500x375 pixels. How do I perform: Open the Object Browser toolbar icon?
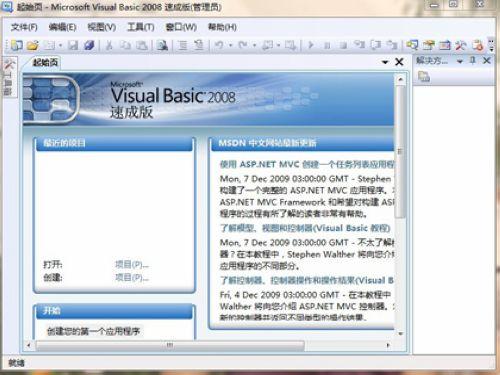(445, 45)
